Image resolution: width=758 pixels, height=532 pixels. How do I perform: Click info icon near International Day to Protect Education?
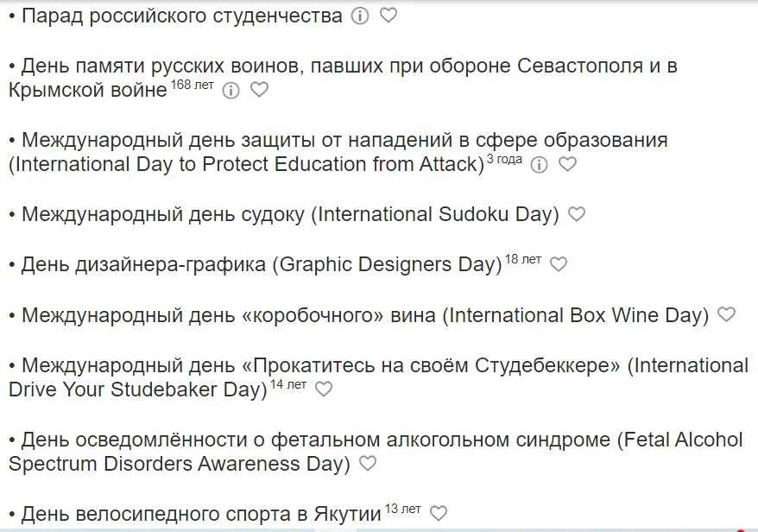tap(540, 164)
